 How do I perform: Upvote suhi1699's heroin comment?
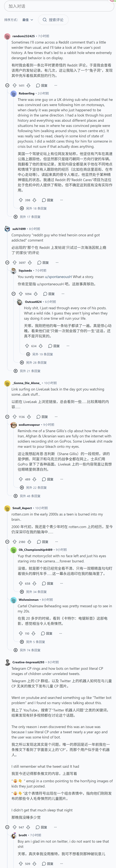(14, 262)
